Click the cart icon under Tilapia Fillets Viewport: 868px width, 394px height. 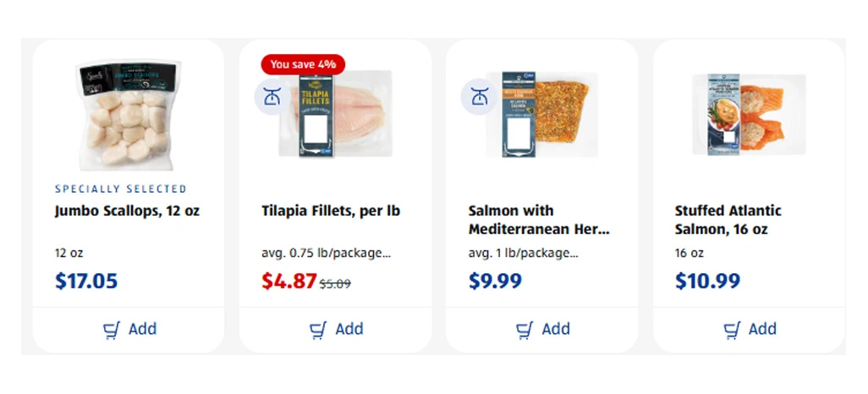(x=318, y=330)
